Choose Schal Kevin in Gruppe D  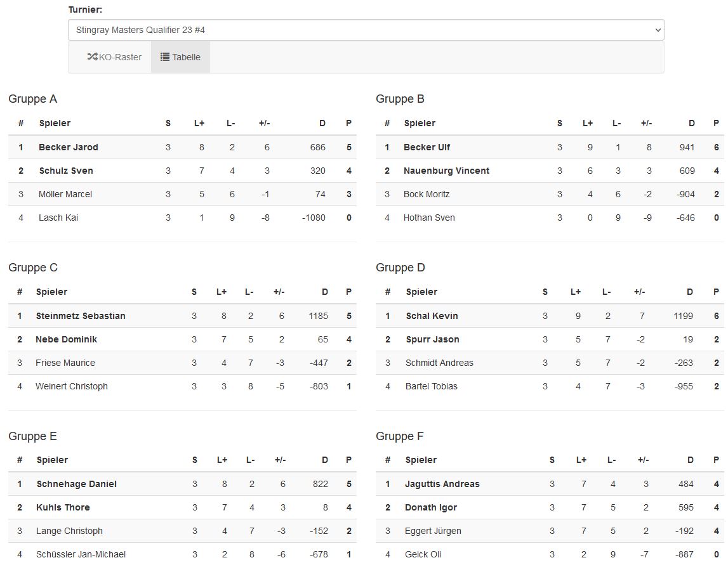tap(432, 316)
